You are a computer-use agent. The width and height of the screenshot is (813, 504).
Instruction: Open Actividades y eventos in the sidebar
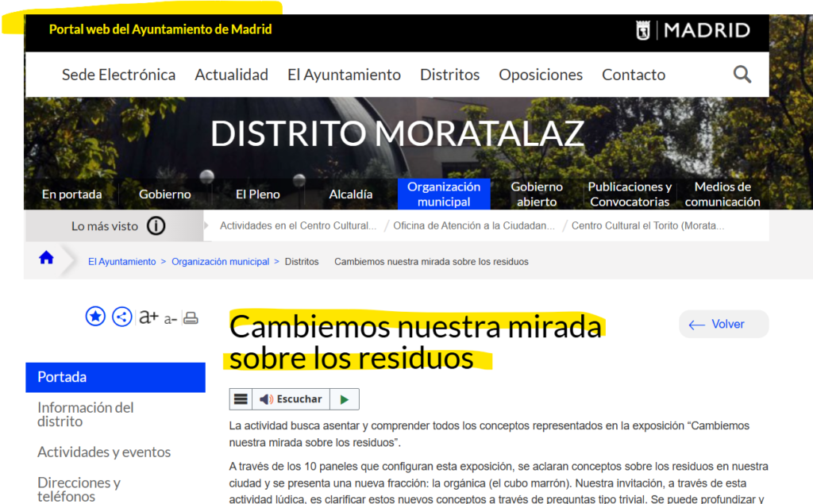[104, 452]
